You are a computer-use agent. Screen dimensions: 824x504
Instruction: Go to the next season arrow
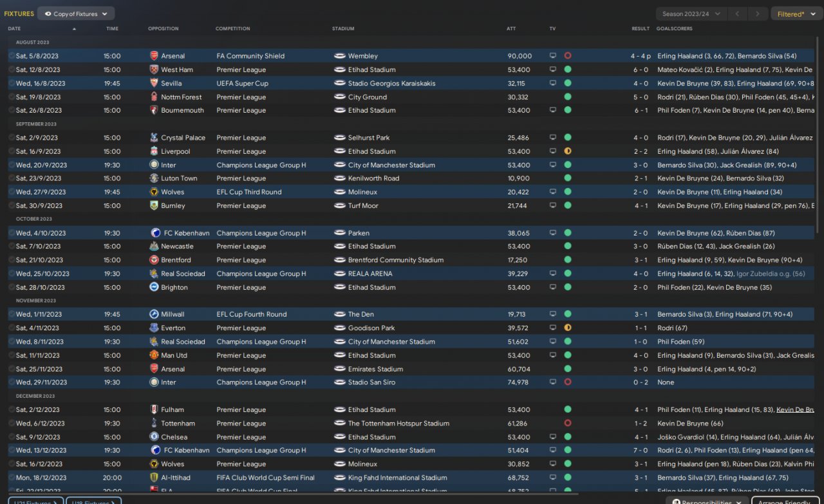point(758,14)
